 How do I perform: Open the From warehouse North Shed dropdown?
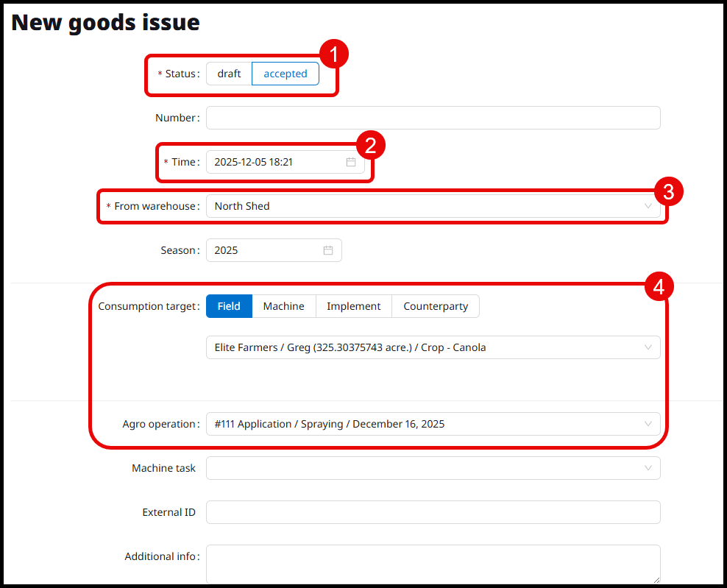433,206
